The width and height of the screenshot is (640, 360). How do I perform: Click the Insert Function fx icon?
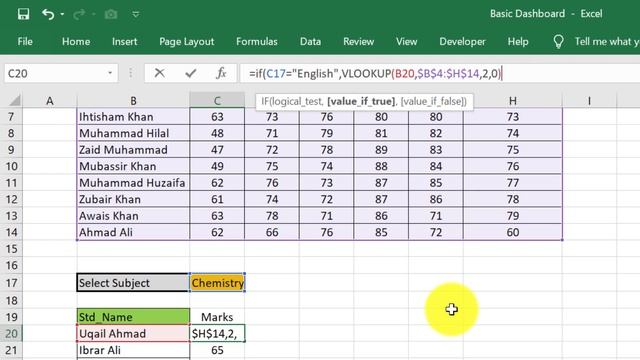[221, 73]
